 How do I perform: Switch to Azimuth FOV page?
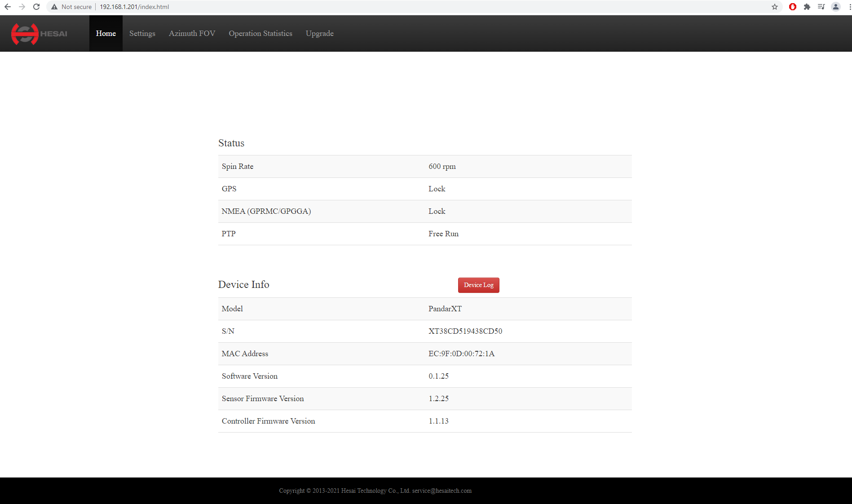[x=192, y=34]
